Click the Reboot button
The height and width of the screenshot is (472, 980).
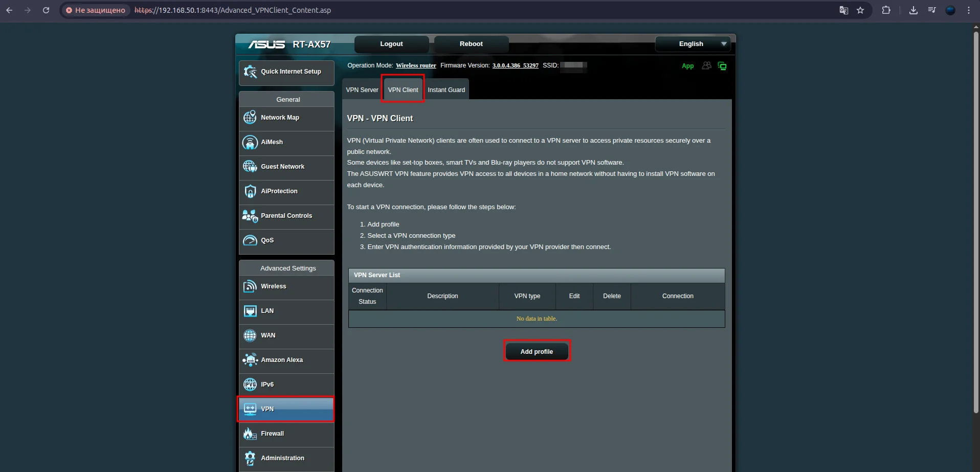tap(471, 44)
